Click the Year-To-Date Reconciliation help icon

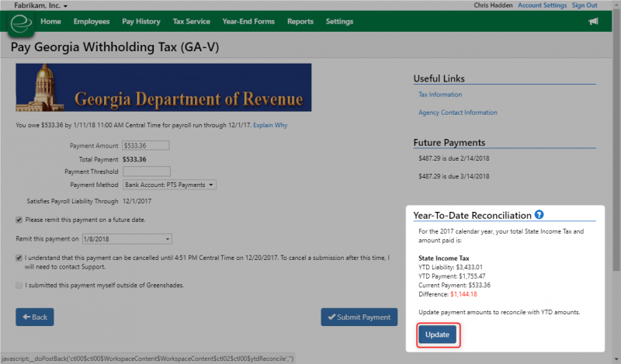pos(539,215)
